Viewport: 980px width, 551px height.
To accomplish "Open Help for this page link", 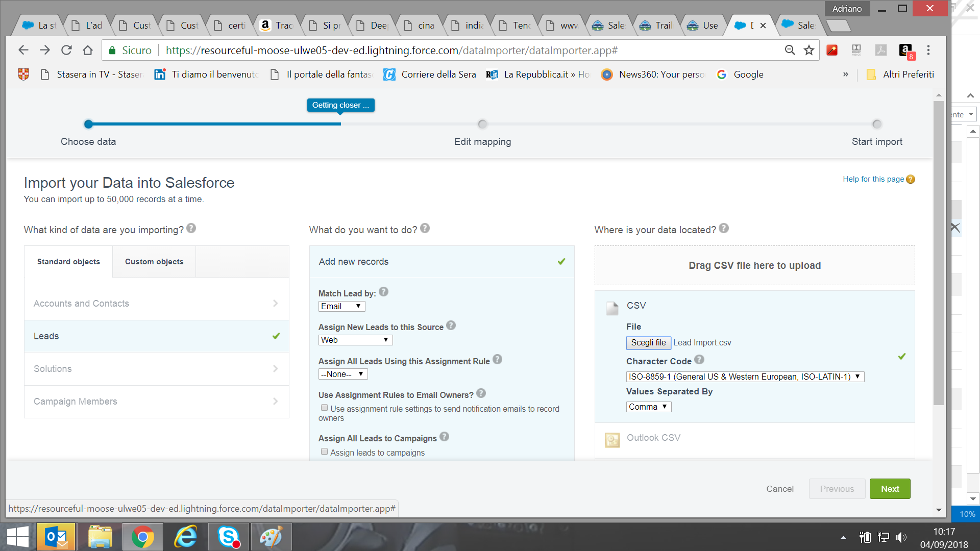I will tap(873, 179).
